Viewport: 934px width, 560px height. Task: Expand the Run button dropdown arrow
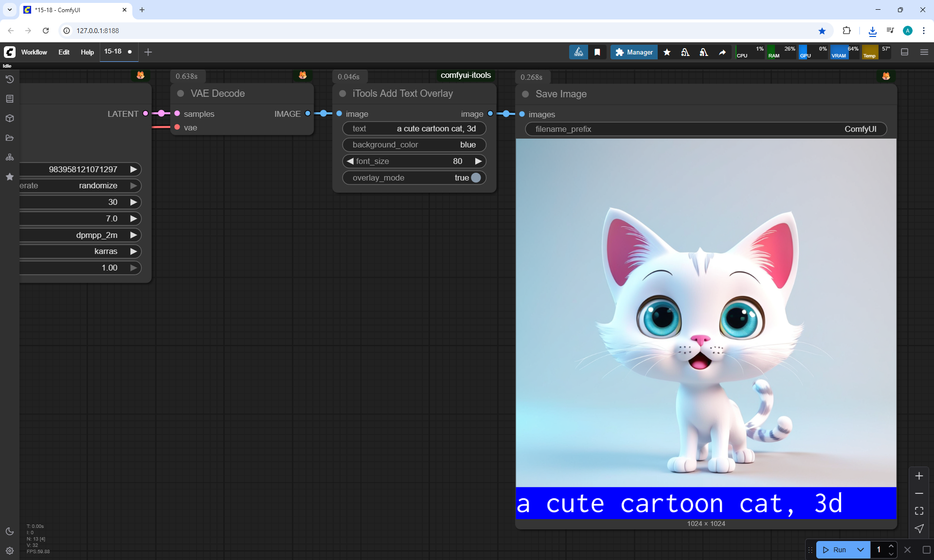pyautogui.click(x=860, y=550)
